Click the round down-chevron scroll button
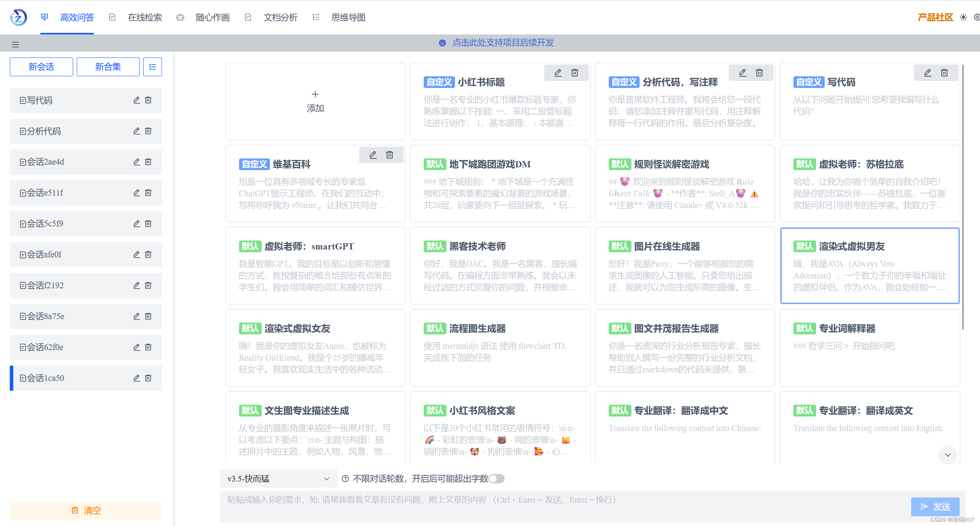The height and width of the screenshot is (526, 980). [x=948, y=455]
